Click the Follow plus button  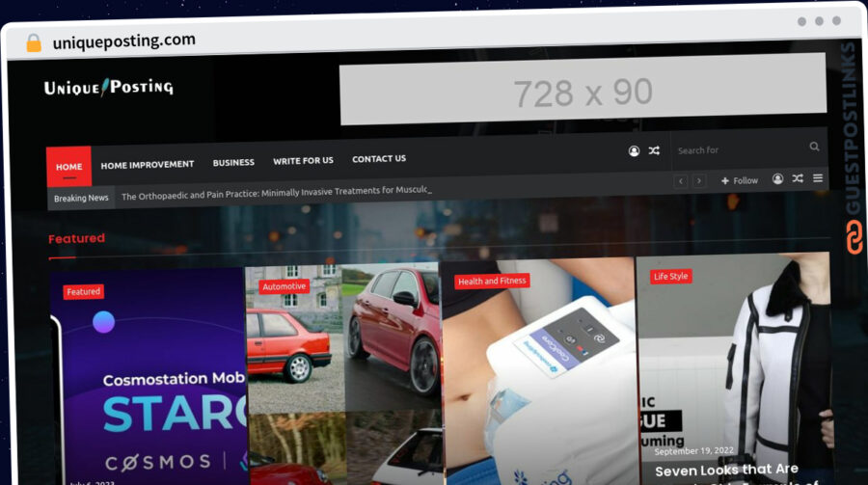(x=739, y=180)
